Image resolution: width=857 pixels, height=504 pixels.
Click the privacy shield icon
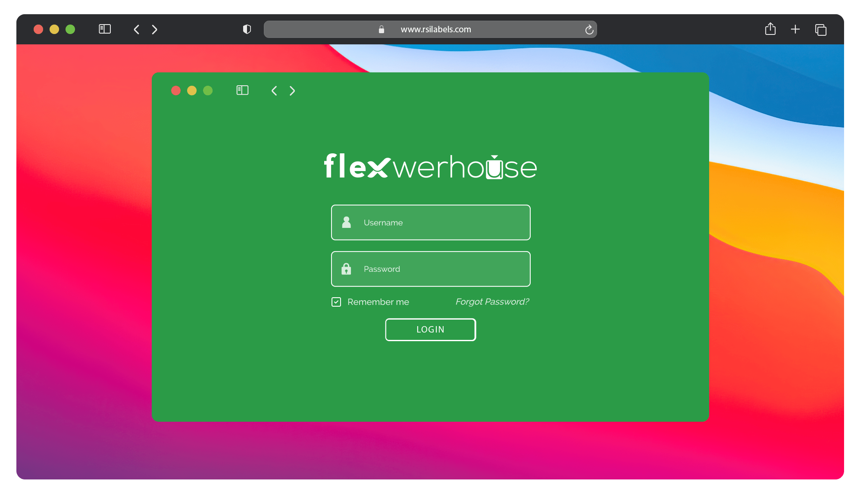click(x=247, y=29)
